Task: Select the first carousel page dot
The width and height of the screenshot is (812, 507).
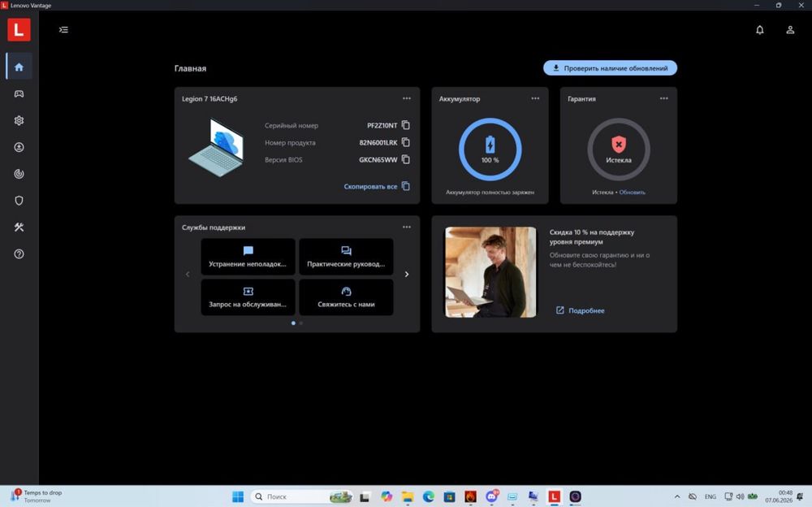Action: pyautogui.click(x=293, y=323)
